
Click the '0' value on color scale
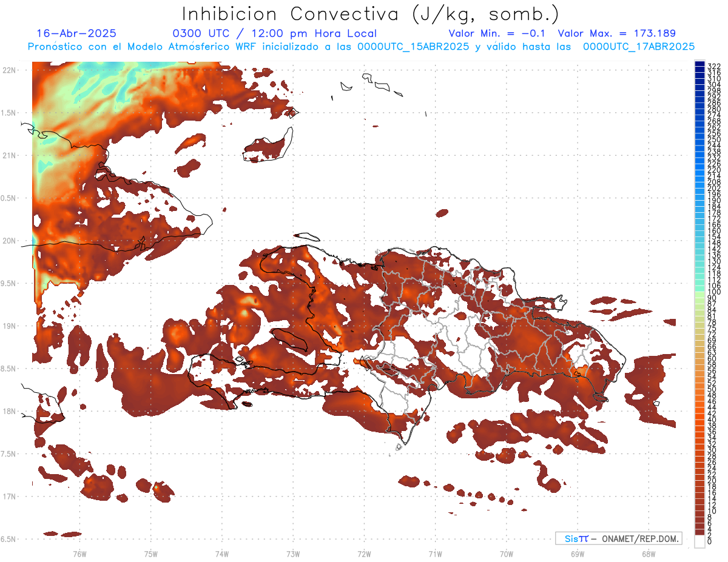click(x=710, y=542)
